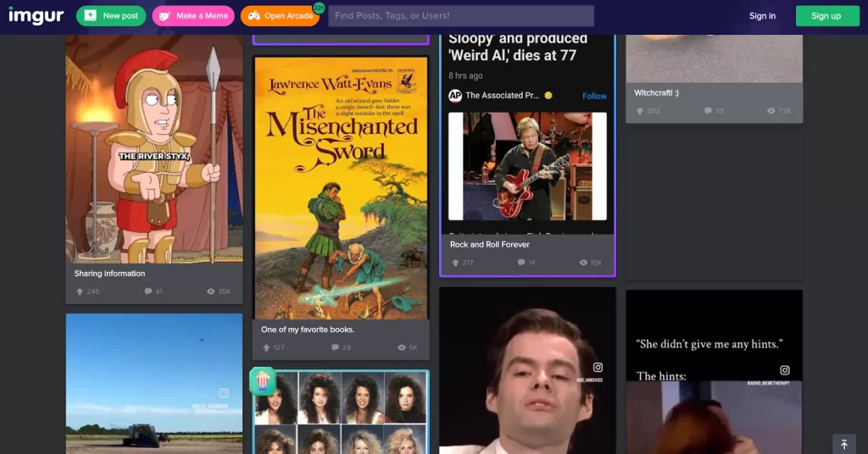This screenshot has height=454, width=868.
Task: Create a New post
Action: [111, 16]
